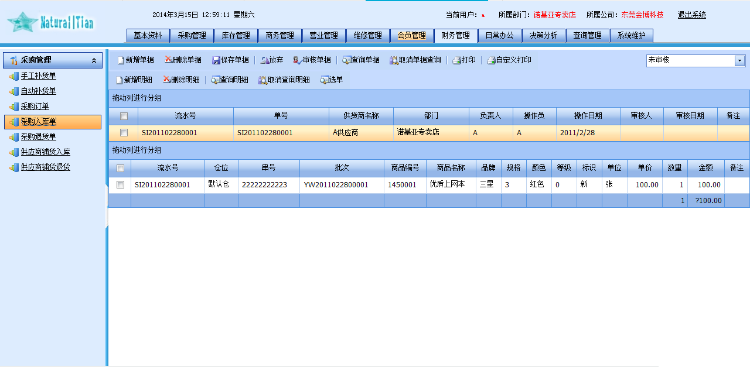Viewport: 750px width, 367px height.
Task: Click the 查询明细 (query detail) icon
Action: tap(215, 80)
